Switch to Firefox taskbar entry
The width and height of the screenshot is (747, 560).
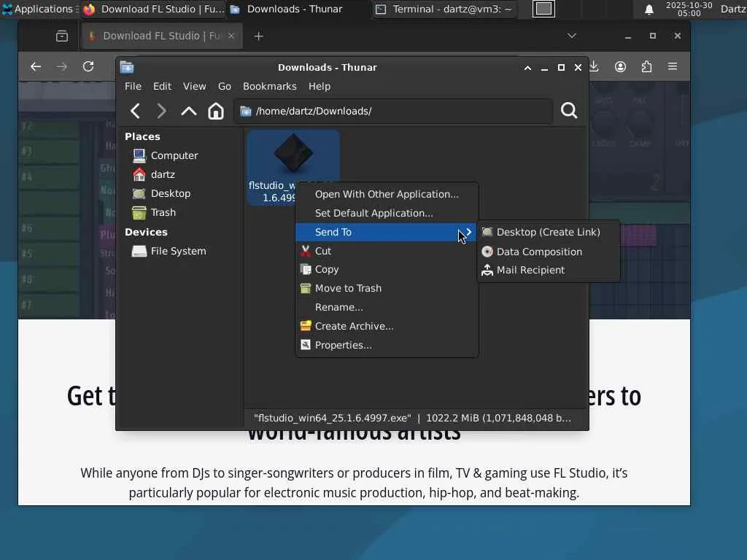[152, 9]
